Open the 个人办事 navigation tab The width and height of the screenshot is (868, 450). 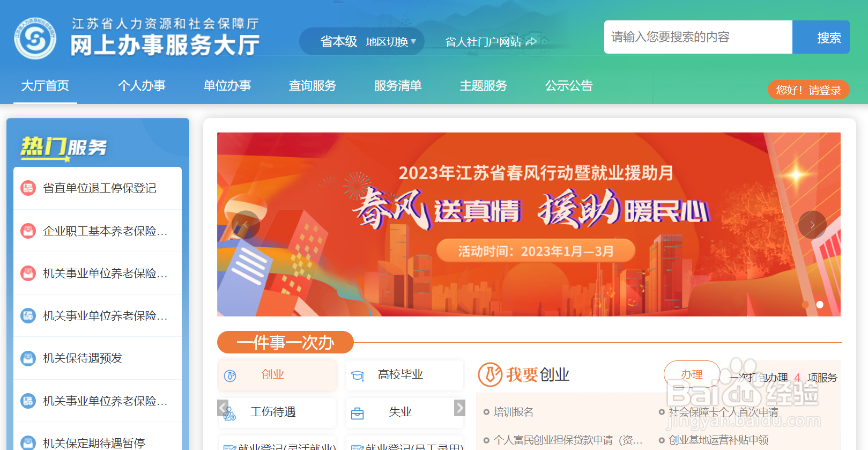click(x=142, y=86)
